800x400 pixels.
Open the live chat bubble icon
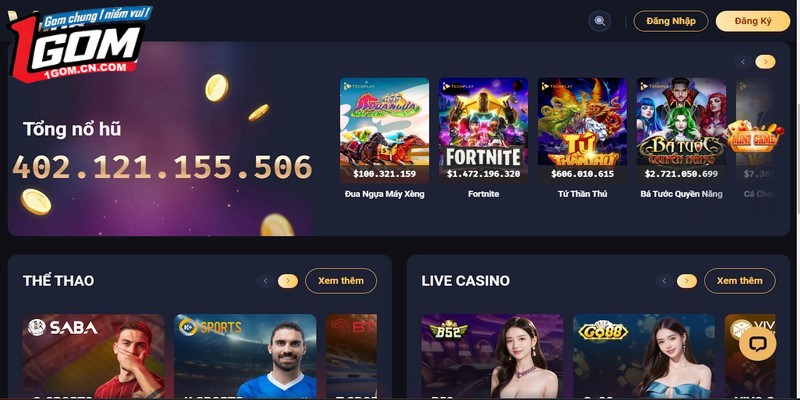pyautogui.click(x=757, y=343)
